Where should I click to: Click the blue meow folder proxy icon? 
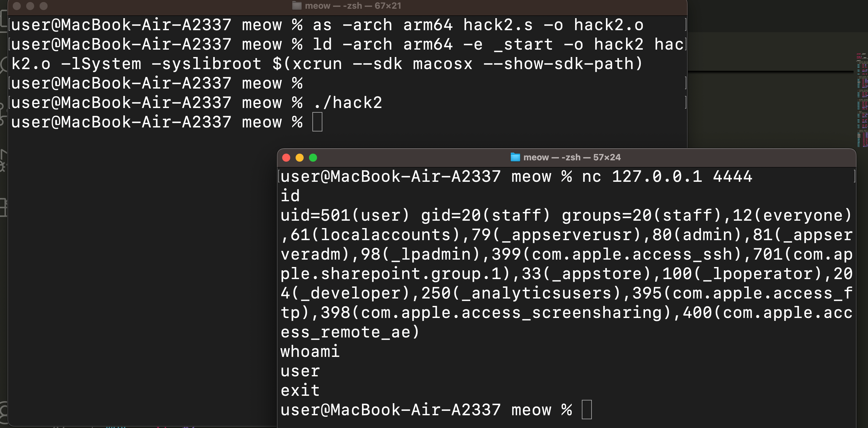(515, 157)
